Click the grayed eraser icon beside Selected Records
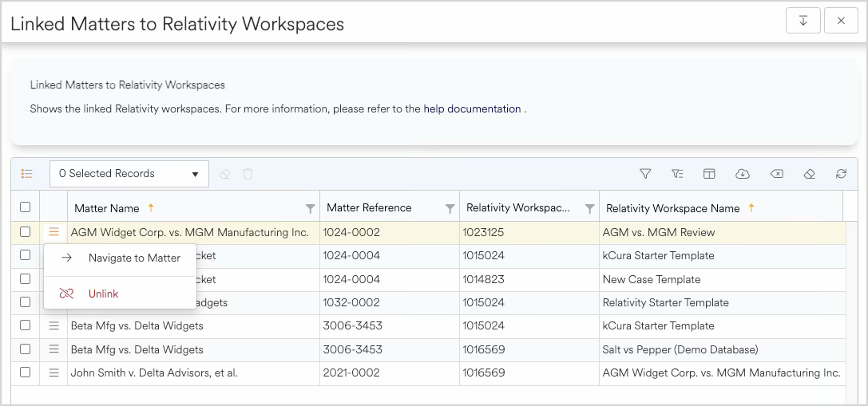The width and height of the screenshot is (868, 406). point(224,174)
